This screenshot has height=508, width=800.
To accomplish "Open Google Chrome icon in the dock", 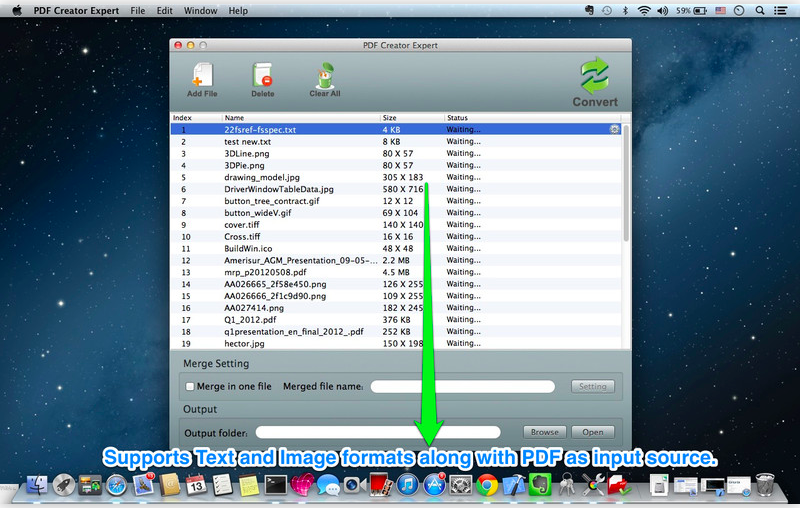I will (x=487, y=485).
